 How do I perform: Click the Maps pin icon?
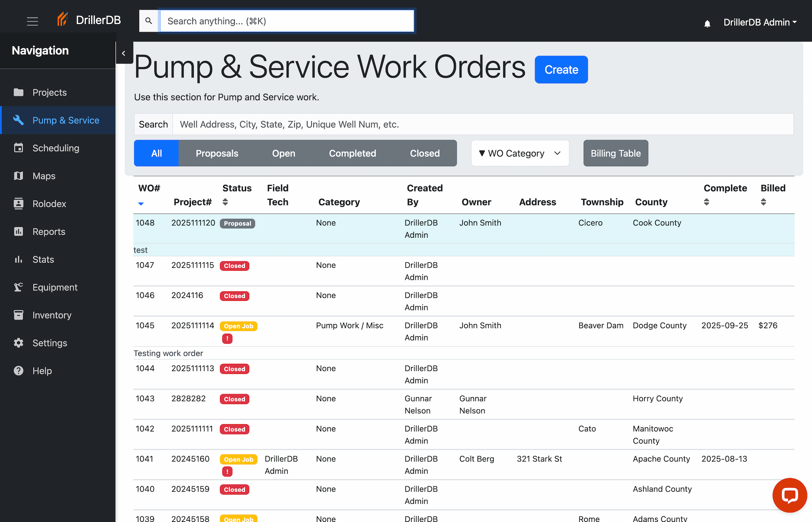coord(19,176)
